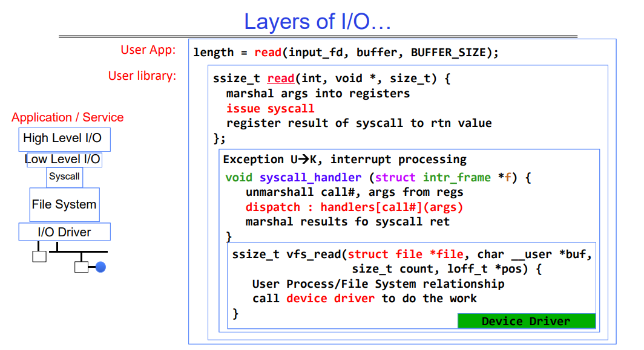Click the 'User App:' label
The height and width of the screenshot is (350, 644).
pyautogui.click(x=148, y=50)
